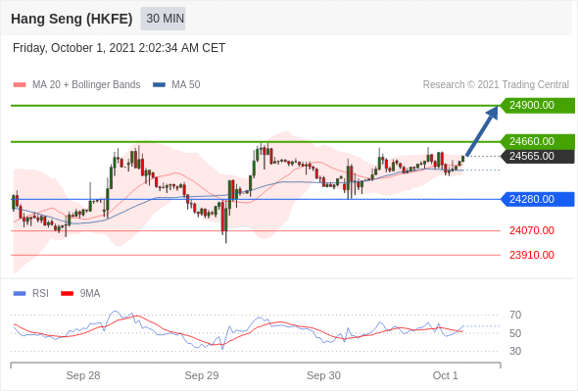Click the MA 50 blue legend swatch
This screenshot has width=578, height=392.
tap(159, 85)
